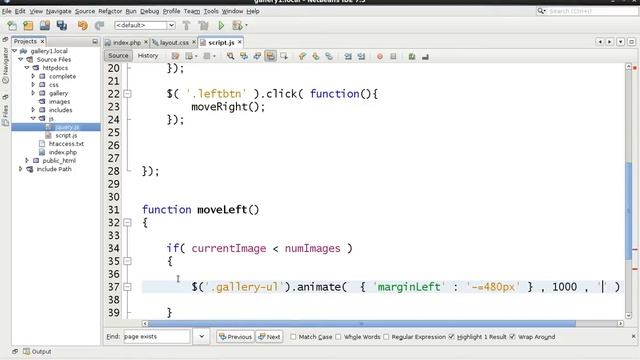
Task: Click the History view button
Action: tap(148, 56)
